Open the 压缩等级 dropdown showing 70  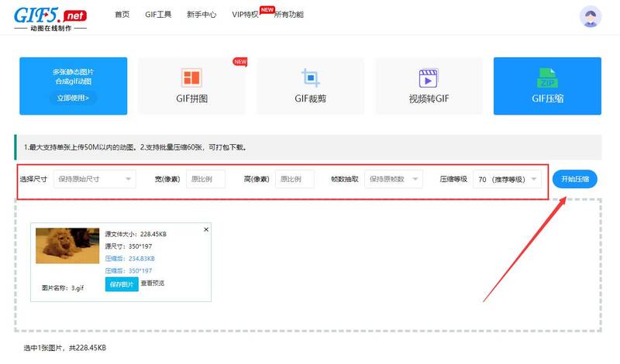(508, 179)
